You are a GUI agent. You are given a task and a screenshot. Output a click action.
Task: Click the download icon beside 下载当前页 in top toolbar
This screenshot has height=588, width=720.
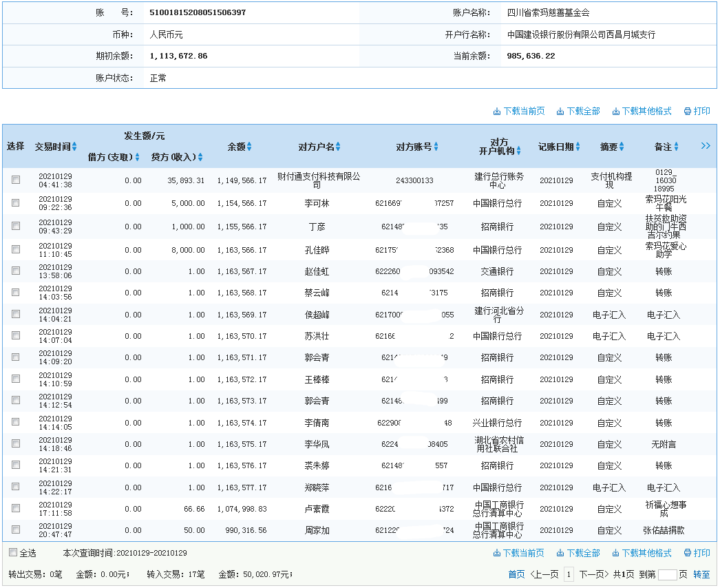[497, 111]
